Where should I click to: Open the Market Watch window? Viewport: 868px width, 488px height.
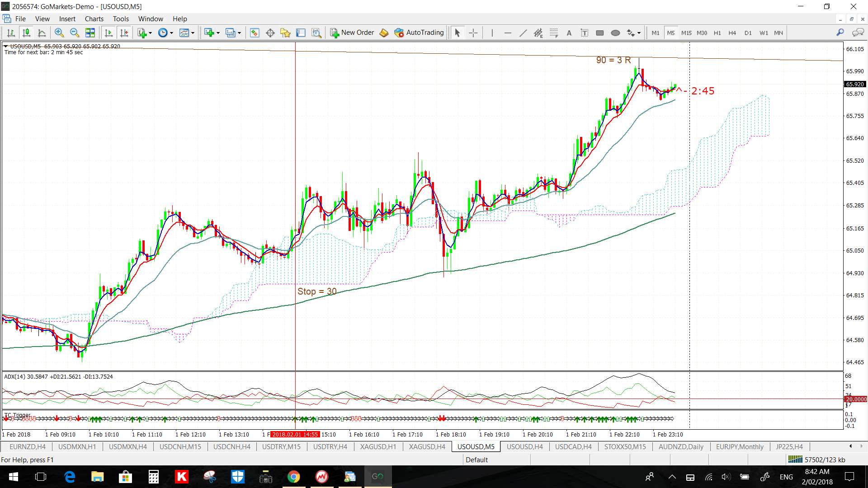click(255, 33)
